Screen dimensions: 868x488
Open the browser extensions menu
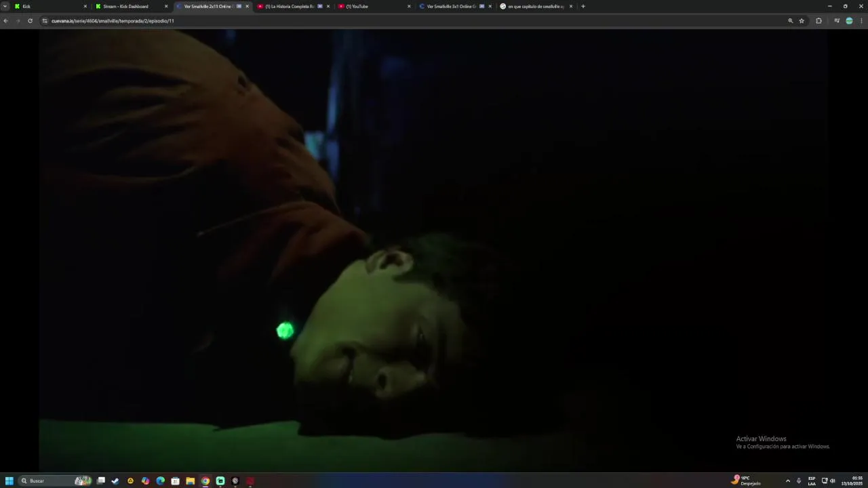point(818,21)
